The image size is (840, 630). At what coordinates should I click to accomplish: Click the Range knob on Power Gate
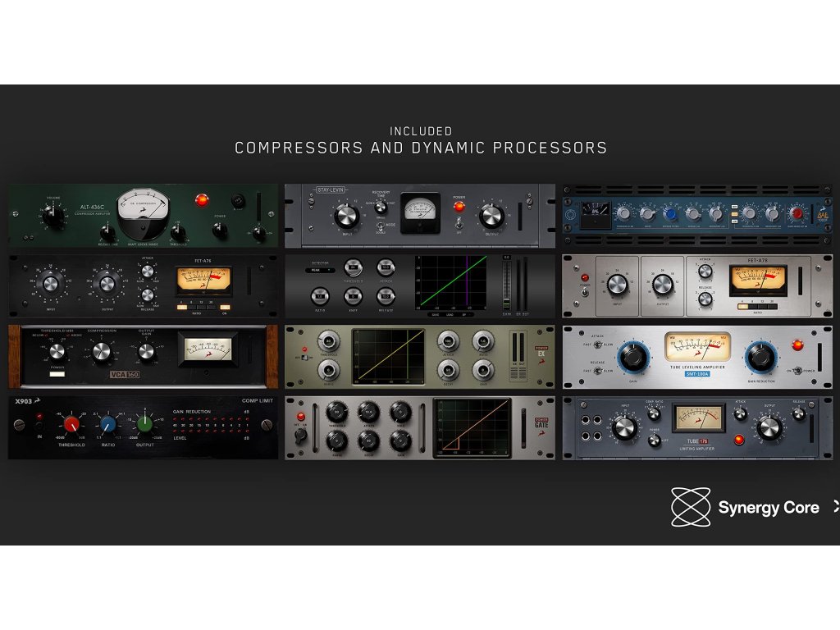[x=336, y=441]
